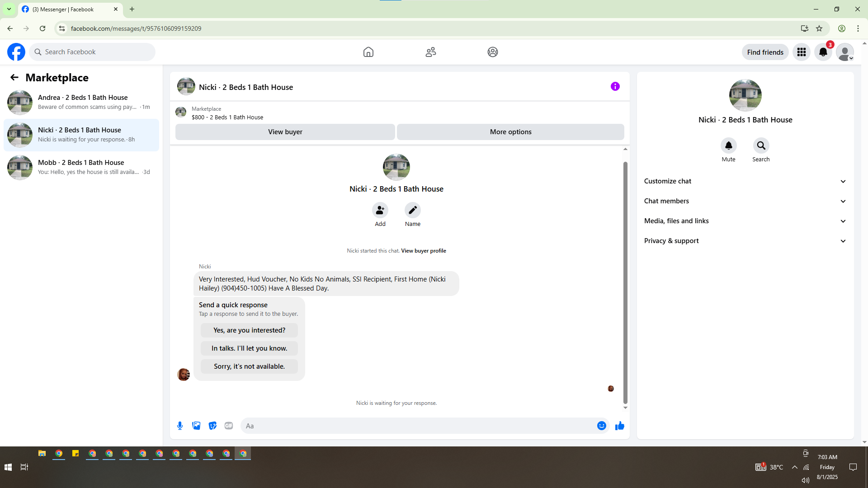Open the sticker picker icon
Viewport: 868px width, 488px height.
pos(212,426)
